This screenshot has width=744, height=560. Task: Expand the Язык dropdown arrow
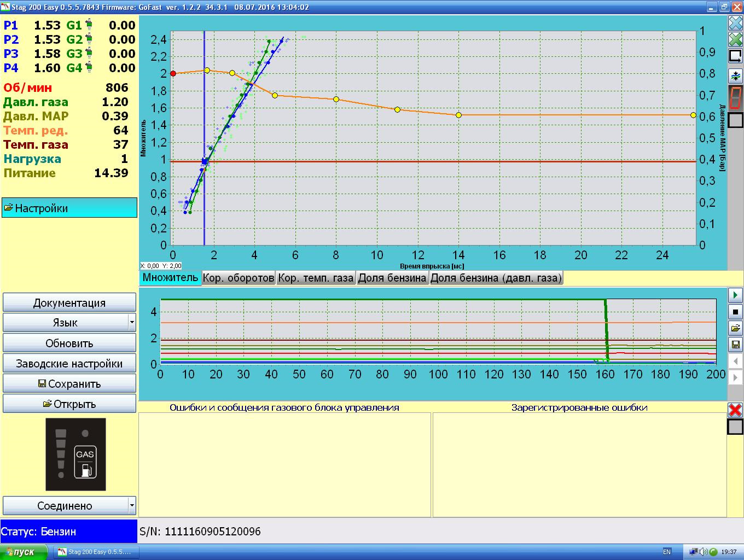click(x=132, y=323)
